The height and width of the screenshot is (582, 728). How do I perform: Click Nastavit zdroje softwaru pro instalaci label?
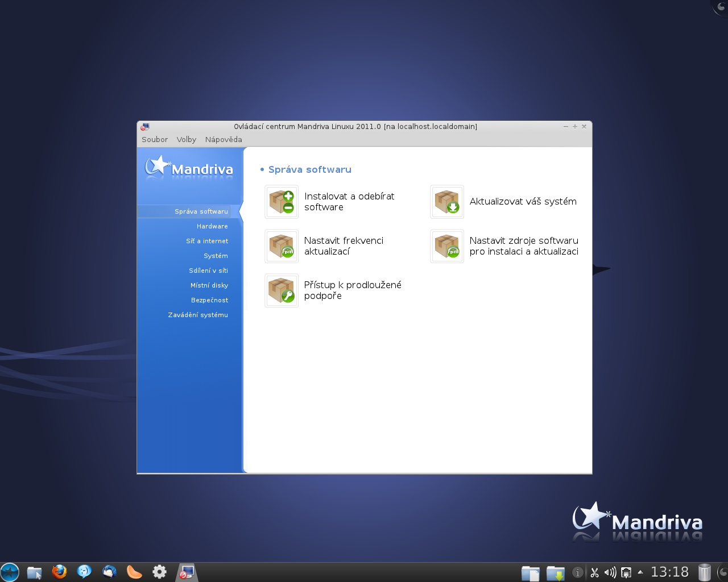coord(524,246)
